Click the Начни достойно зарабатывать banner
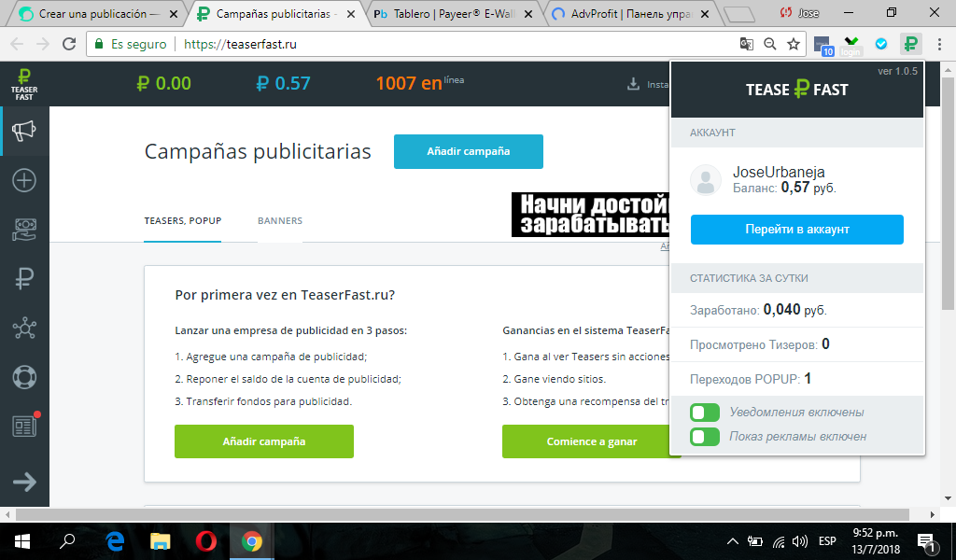 pyautogui.click(x=591, y=215)
